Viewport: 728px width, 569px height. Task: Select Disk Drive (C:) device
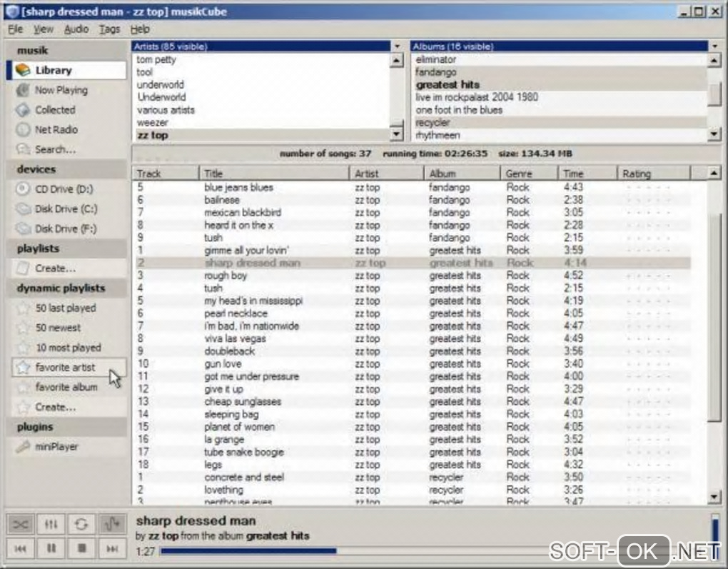coord(67,209)
